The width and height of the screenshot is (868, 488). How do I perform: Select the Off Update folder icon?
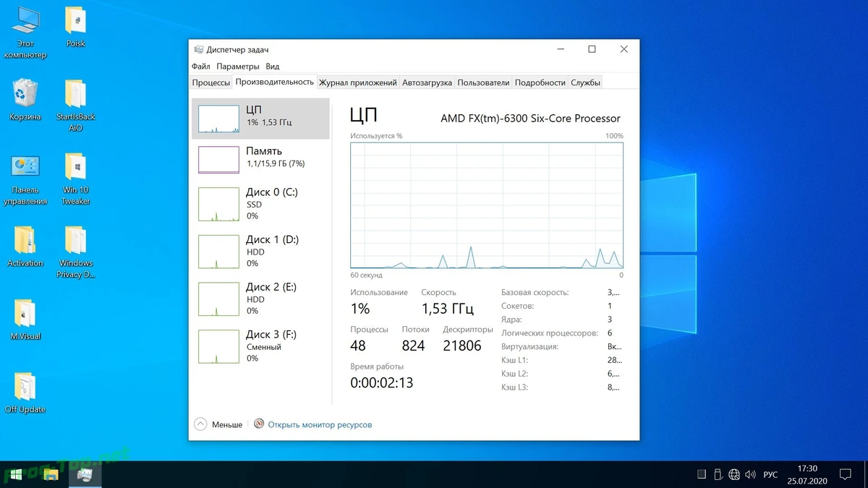tap(25, 393)
